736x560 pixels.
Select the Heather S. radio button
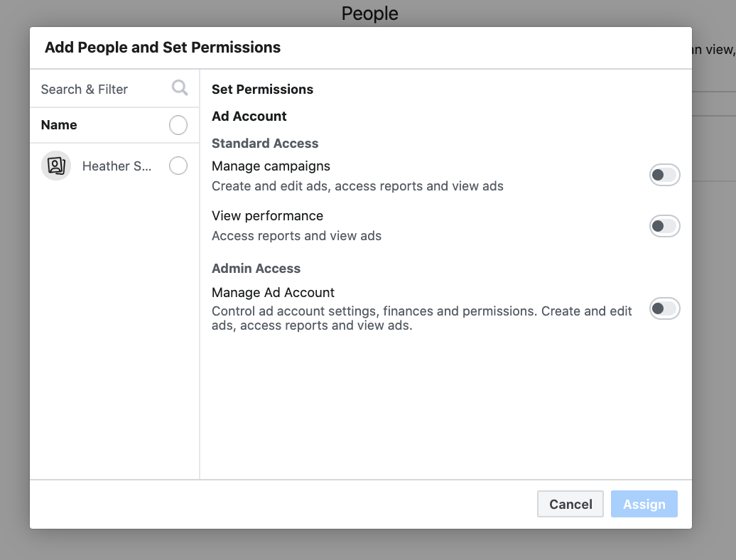click(178, 166)
